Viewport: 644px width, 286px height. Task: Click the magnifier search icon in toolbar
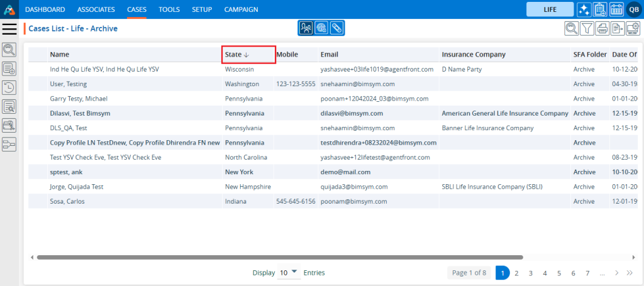click(x=571, y=28)
